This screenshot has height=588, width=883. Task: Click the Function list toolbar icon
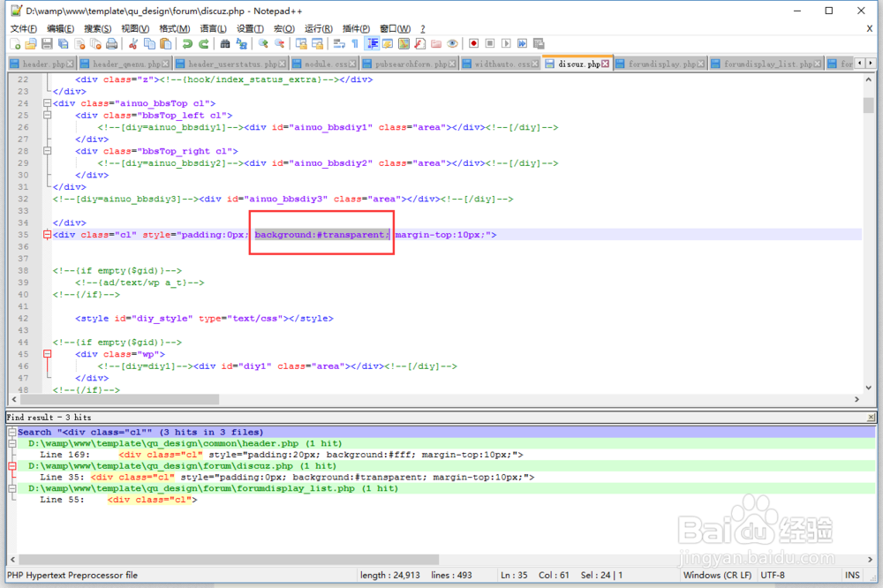click(420, 44)
